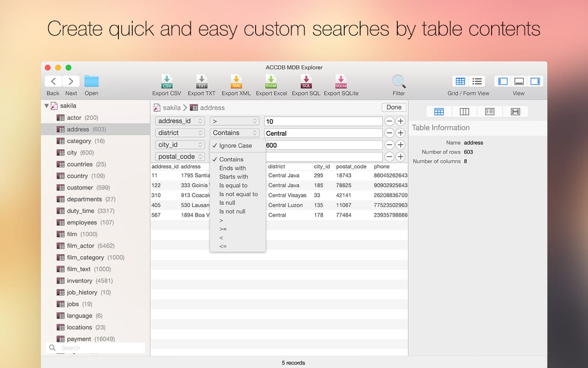Select the Export Excel toolbar icon

click(271, 84)
